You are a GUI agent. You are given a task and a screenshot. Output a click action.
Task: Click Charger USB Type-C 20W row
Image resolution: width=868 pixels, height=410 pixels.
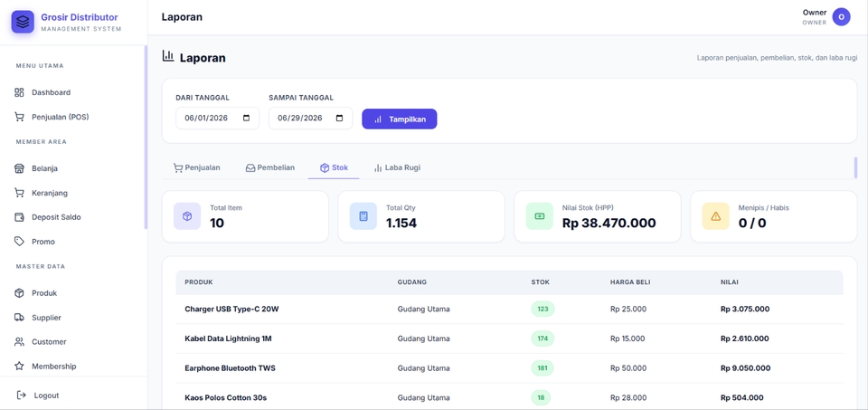pos(509,310)
